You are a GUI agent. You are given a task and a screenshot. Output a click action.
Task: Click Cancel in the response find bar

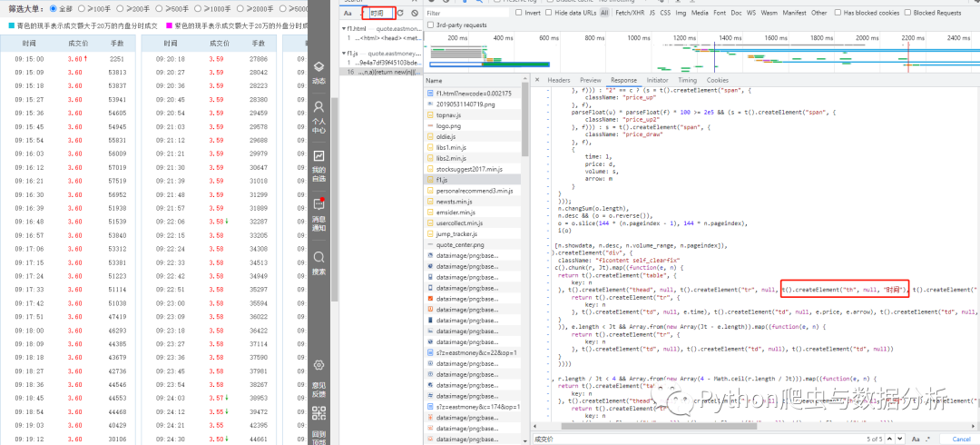tap(961, 439)
